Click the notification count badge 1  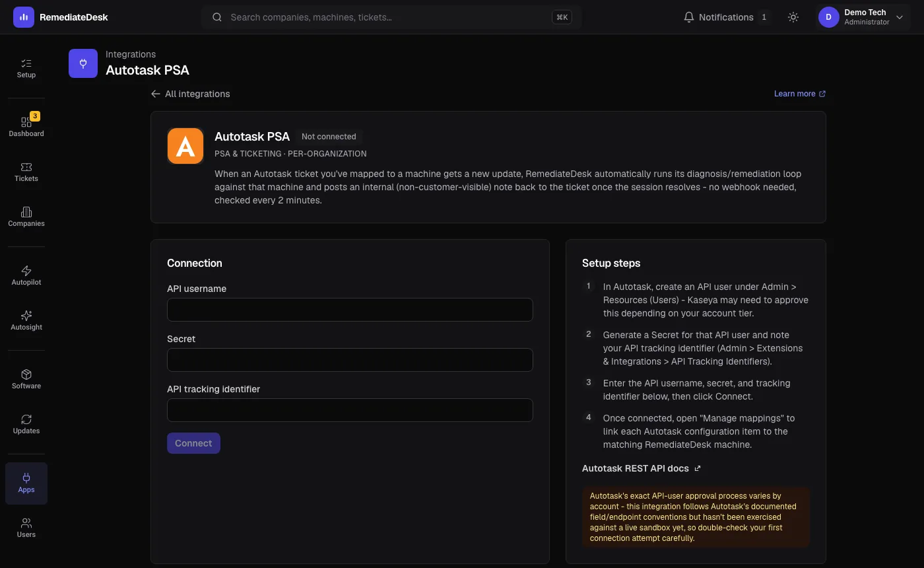pos(764,17)
